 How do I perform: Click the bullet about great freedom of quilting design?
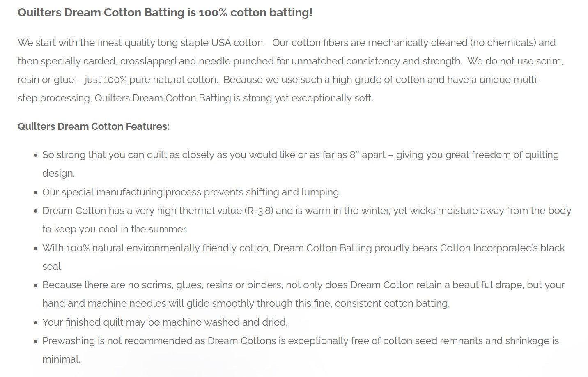300,155
